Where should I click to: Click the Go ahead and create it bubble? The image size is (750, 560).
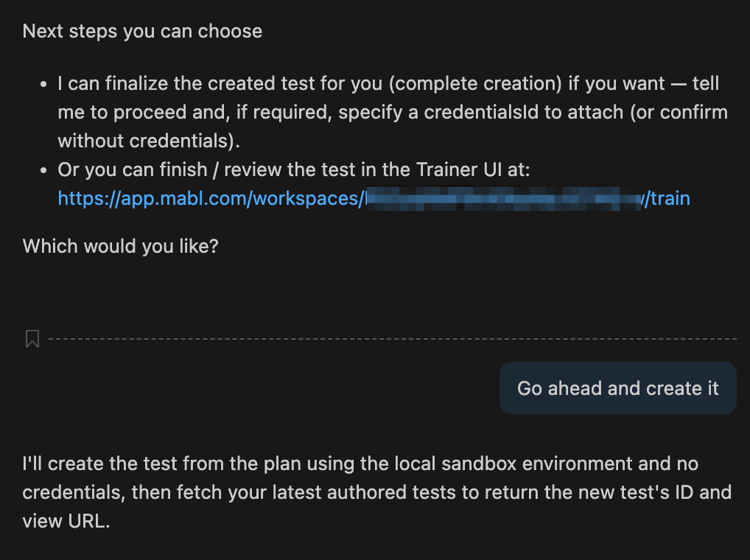617,388
